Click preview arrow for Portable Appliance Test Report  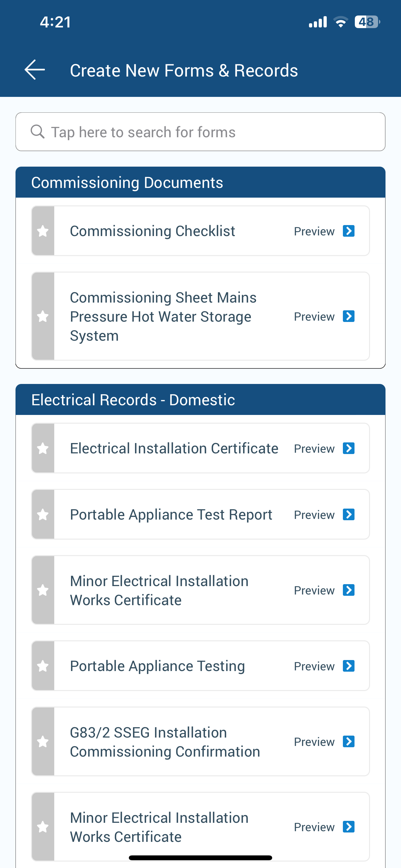pos(348,514)
